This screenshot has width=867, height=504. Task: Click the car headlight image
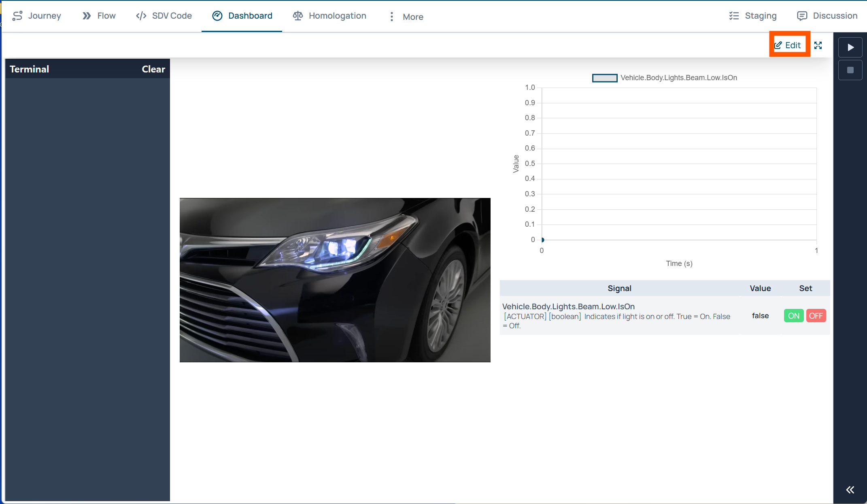pos(335,280)
